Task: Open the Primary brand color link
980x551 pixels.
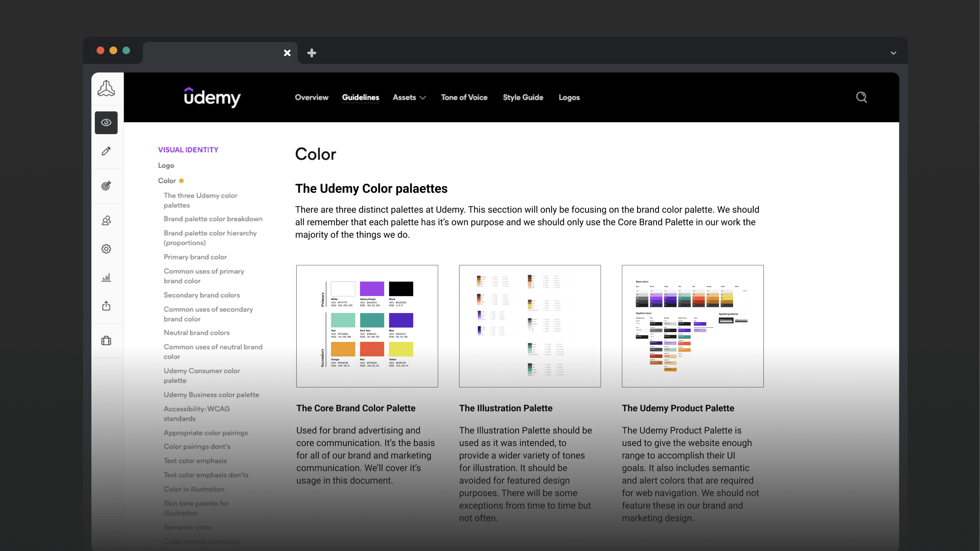Action: (x=195, y=257)
